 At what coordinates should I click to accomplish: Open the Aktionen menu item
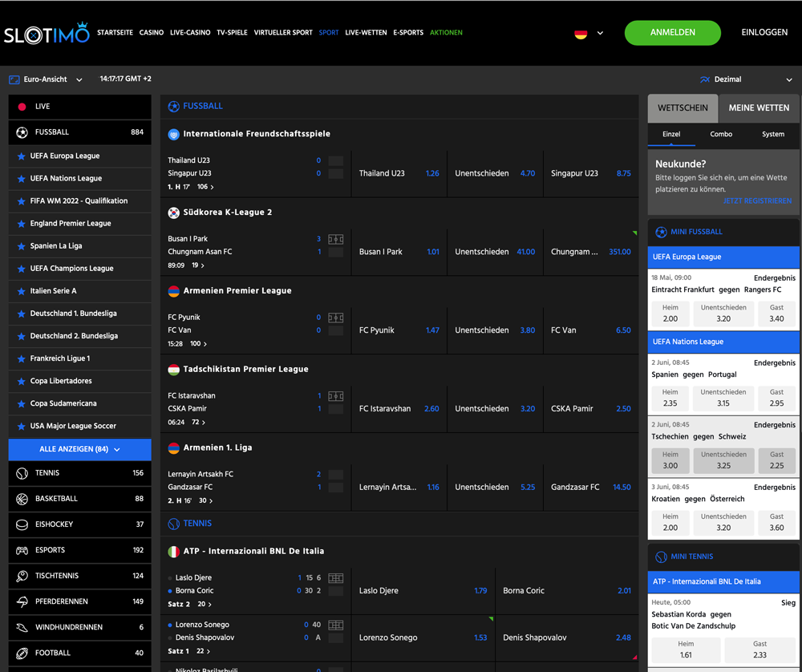(x=446, y=33)
